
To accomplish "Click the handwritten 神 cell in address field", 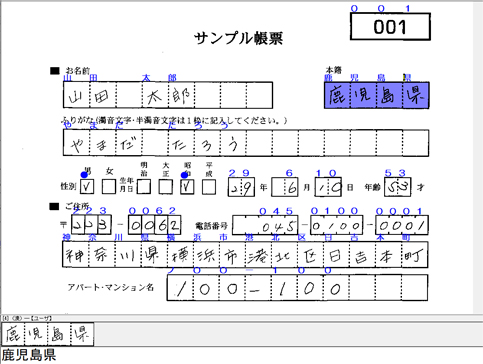I will coord(75,255).
